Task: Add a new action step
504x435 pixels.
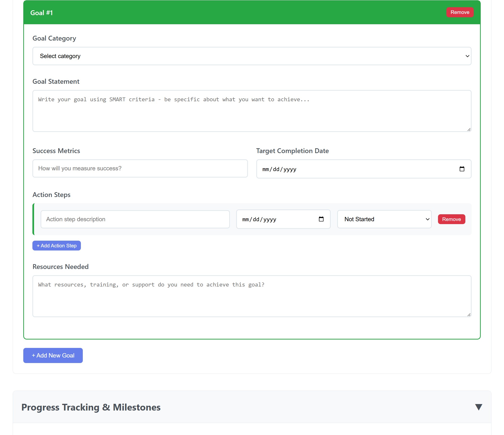Action: (56, 245)
